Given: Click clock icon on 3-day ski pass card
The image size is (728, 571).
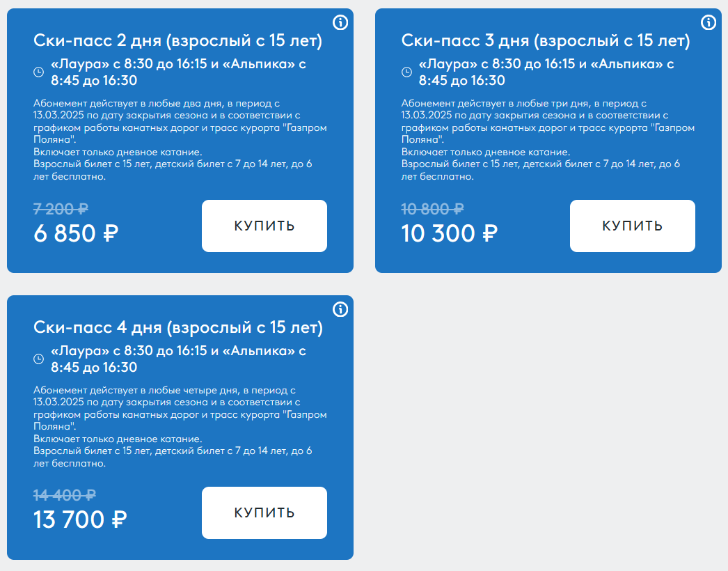Looking at the screenshot, I should 406,72.
